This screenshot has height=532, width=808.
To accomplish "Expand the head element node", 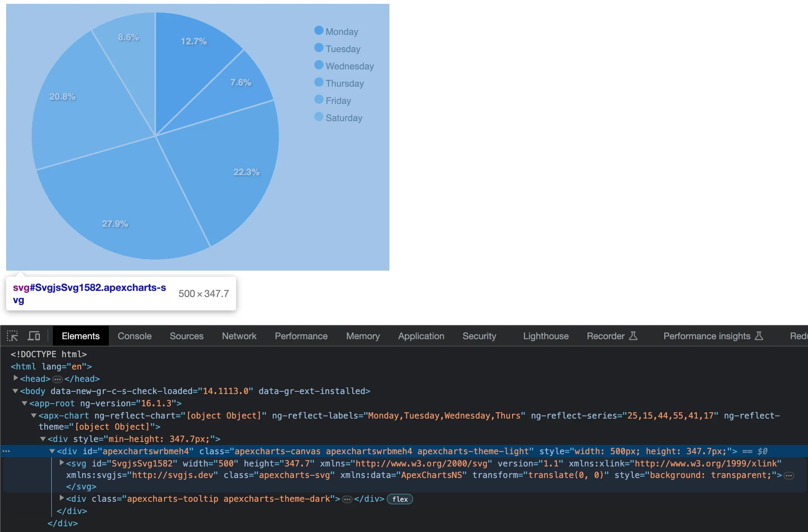I will [x=16, y=378].
